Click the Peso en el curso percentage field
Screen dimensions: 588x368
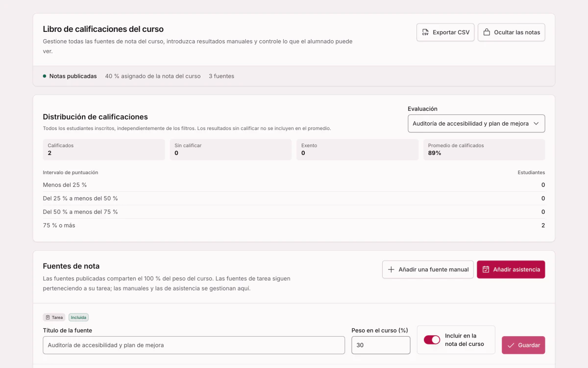click(x=381, y=345)
